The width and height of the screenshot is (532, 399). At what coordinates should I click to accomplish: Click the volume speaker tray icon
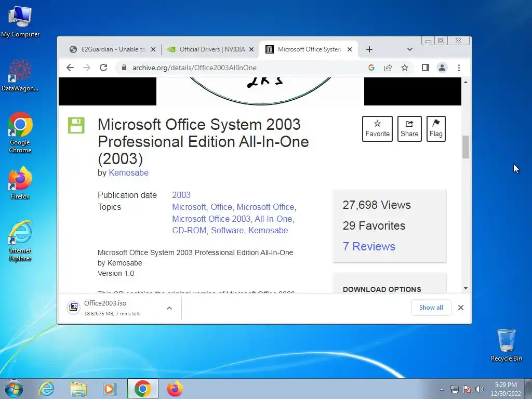(x=479, y=389)
